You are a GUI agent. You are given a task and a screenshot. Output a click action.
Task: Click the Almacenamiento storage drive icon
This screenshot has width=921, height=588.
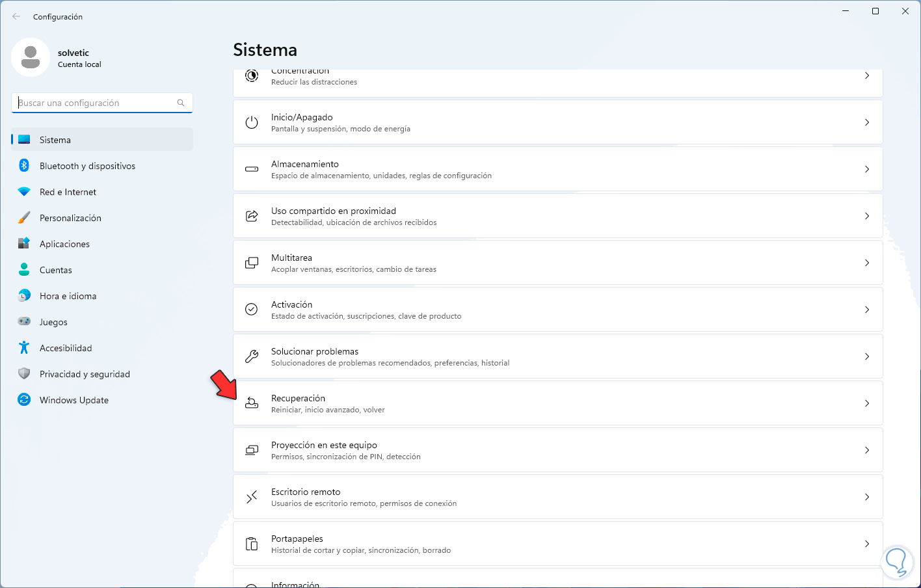[x=252, y=169]
